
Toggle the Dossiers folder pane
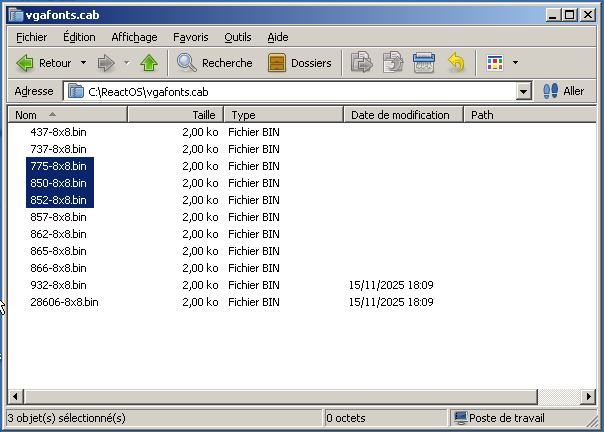pos(300,63)
